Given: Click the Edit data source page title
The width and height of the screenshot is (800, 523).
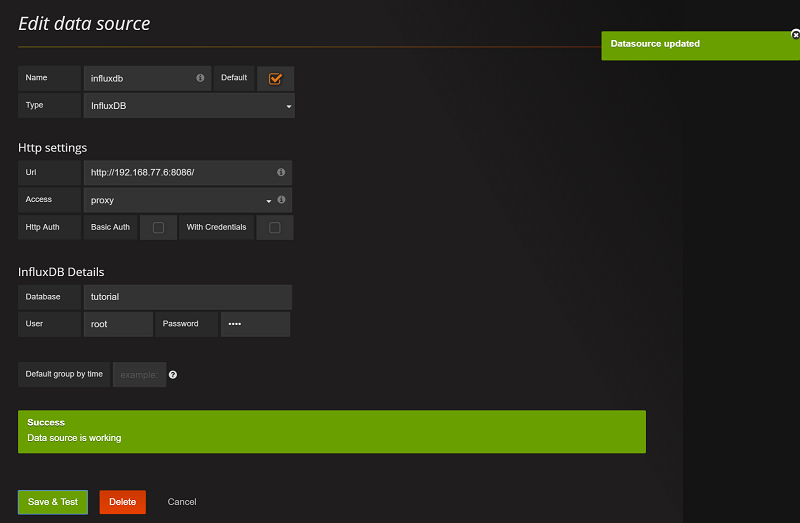Looking at the screenshot, I should click(x=84, y=23).
